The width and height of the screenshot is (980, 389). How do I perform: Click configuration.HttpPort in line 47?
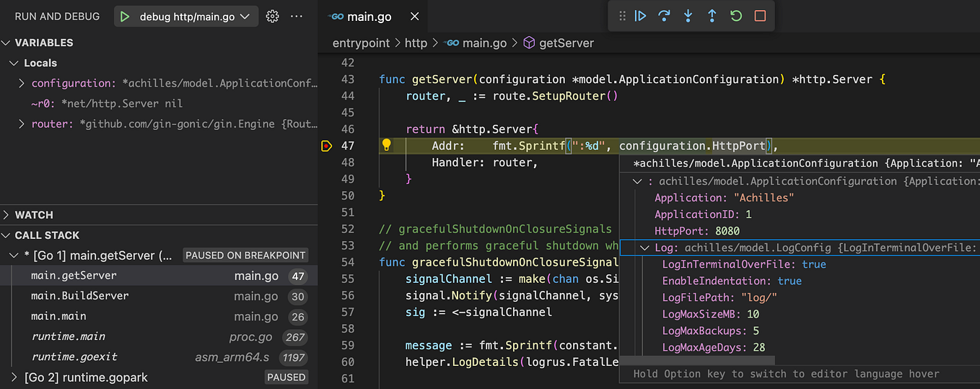[692, 146]
